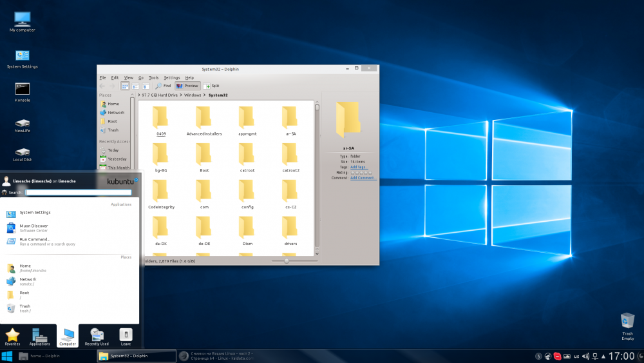The width and height of the screenshot is (644, 363).
Task: Select the bg-BG folder
Action: (160, 157)
